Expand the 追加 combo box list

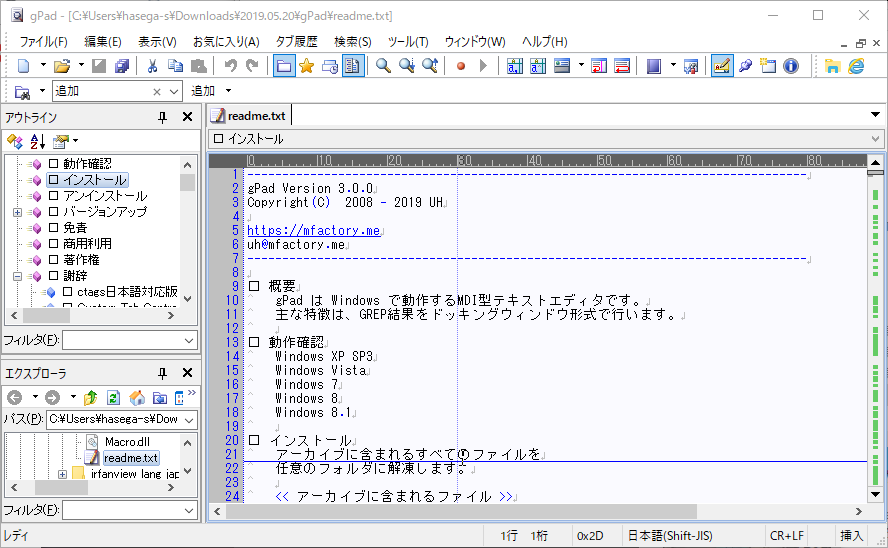click(x=174, y=91)
